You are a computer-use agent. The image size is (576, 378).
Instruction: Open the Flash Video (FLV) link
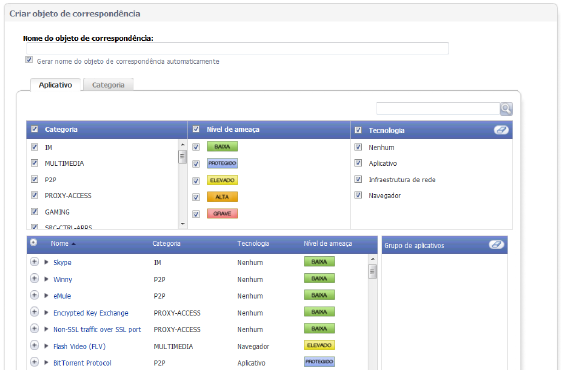79,346
